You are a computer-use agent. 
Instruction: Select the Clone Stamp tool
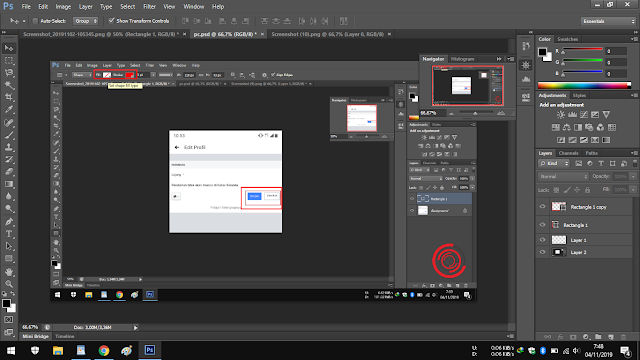tap(9, 147)
